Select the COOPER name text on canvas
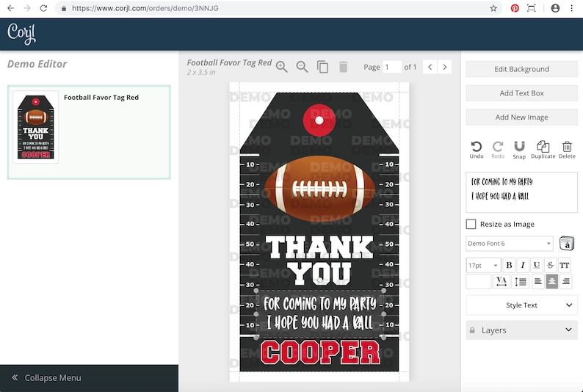The height and width of the screenshot is (392, 583). [320, 352]
